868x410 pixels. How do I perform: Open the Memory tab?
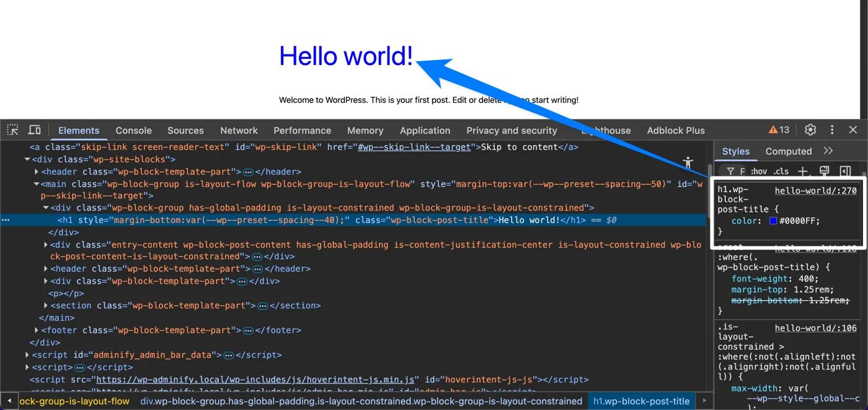365,130
